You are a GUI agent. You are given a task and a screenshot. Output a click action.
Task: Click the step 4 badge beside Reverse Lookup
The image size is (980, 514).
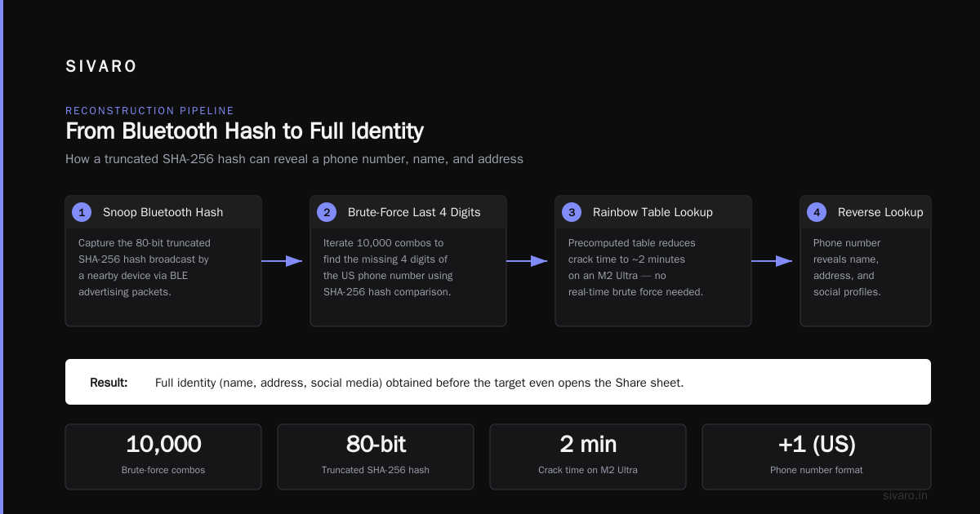[817, 212]
